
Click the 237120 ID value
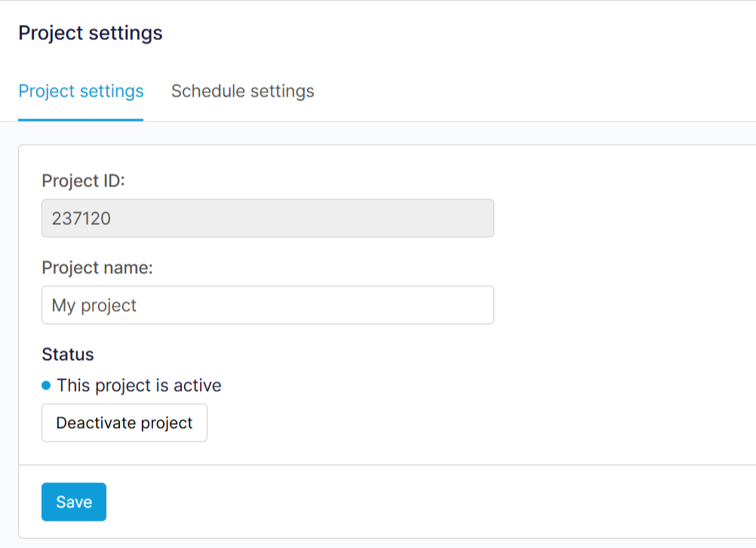[x=81, y=219]
